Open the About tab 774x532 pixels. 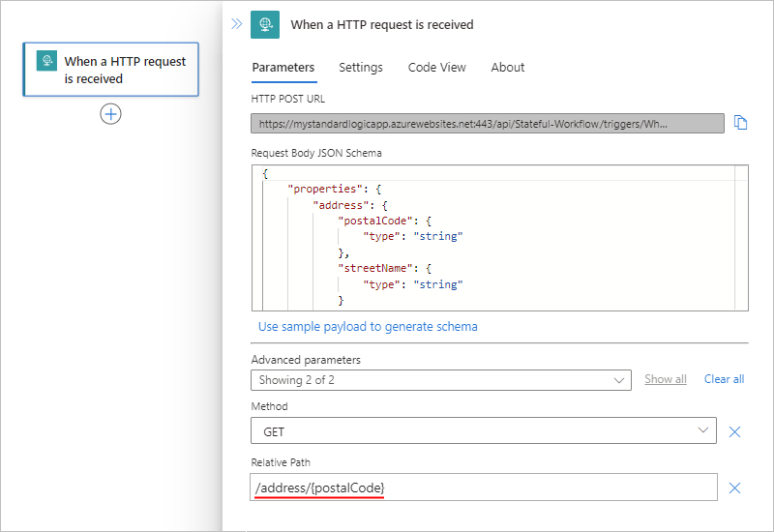507,68
